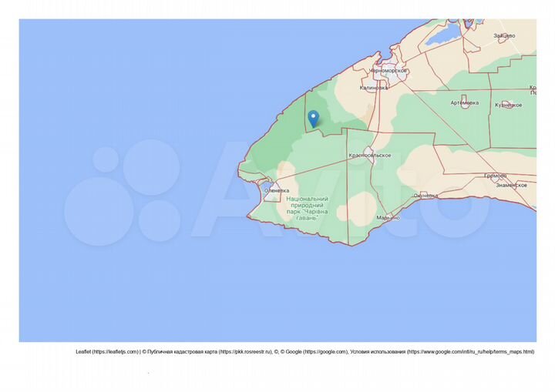Image resolution: width=555 pixels, height=392 pixels.
Task: Select the Оленевка village label
Action: click(276, 190)
